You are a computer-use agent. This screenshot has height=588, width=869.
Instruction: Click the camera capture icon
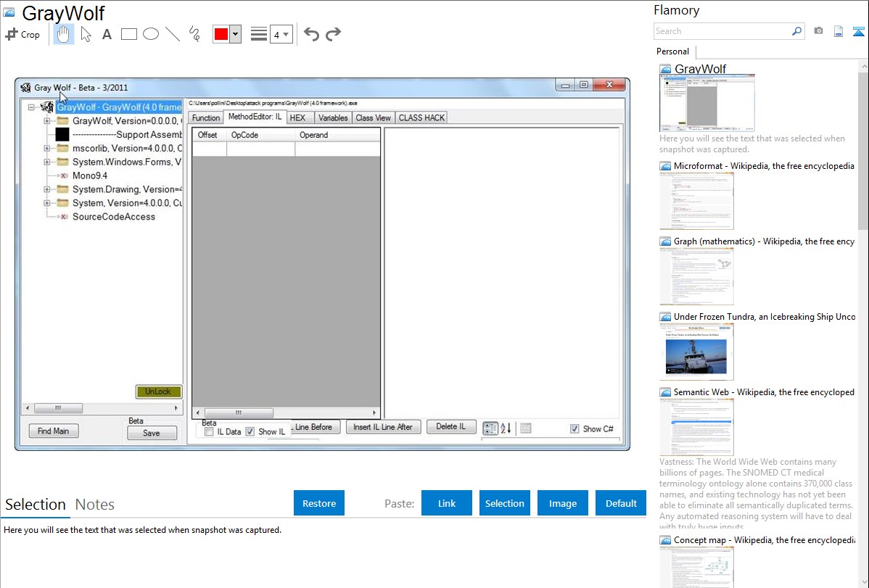pyautogui.click(x=818, y=31)
